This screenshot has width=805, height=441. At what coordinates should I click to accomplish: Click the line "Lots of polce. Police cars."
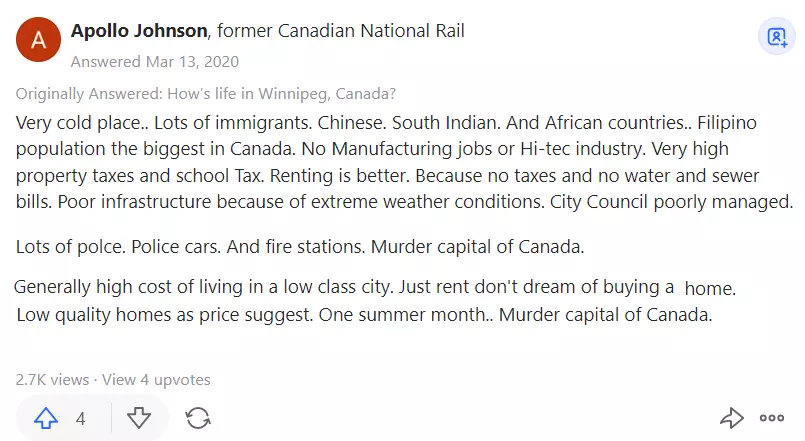point(300,247)
